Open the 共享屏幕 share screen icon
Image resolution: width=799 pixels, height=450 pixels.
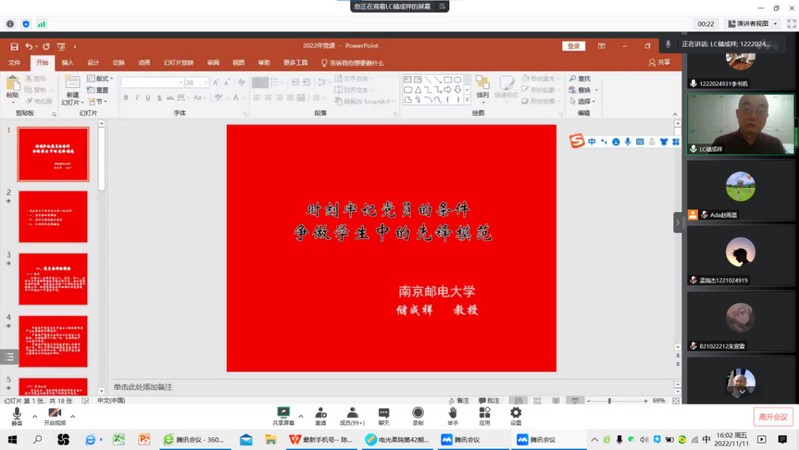284,414
